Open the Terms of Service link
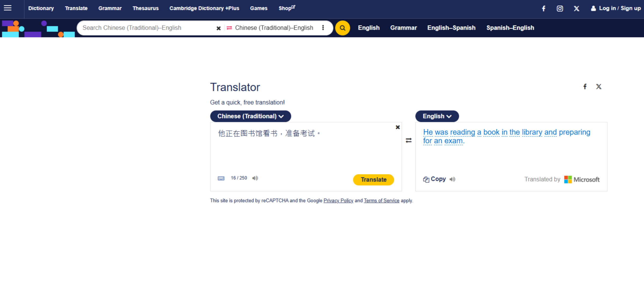Image resolution: width=644 pixels, height=298 pixels. [x=381, y=201]
